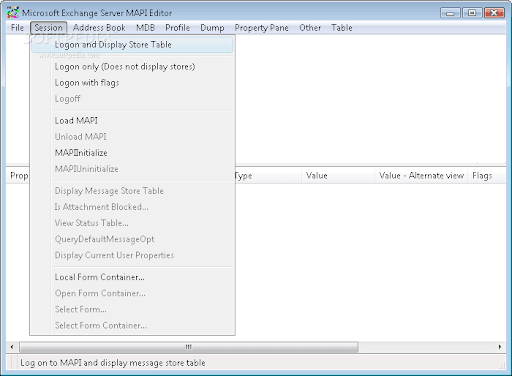The image size is (512, 376).
Task: Click the MAPI Editor app icon in title bar
Action: [x=13, y=13]
